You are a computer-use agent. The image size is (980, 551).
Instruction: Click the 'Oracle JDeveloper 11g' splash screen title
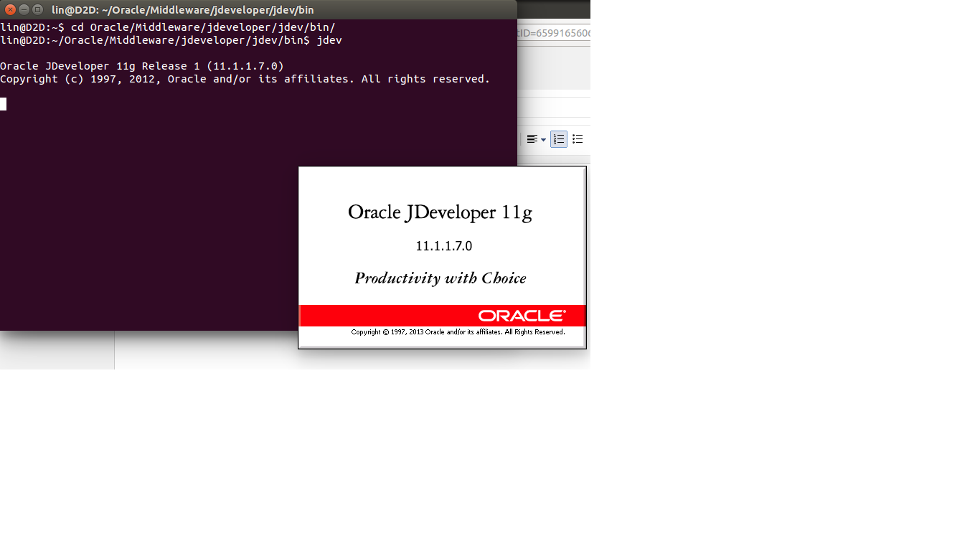(x=440, y=213)
